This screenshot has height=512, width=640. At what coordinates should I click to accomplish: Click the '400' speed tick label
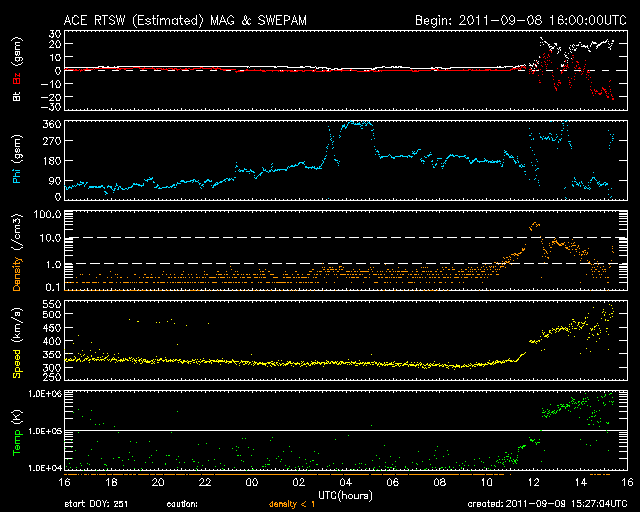pyautogui.click(x=52, y=341)
